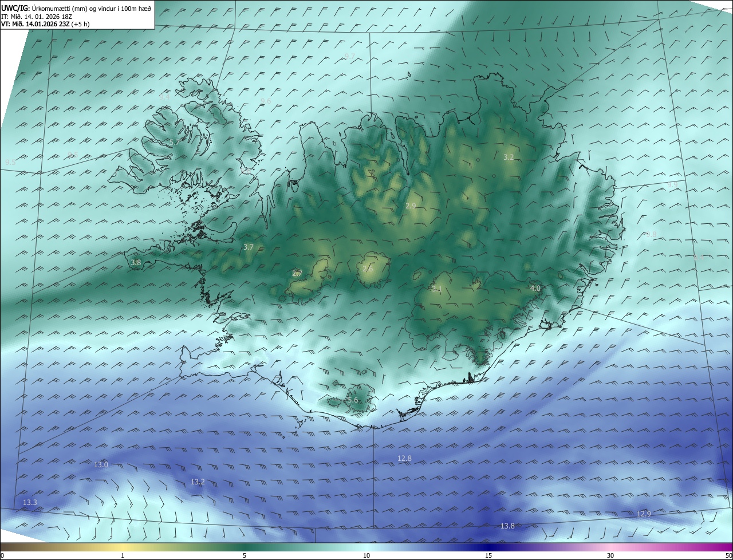The height and width of the screenshot is (560, 733).
Task: Click the color scale tick label 0
Action: [x=2, y=555]
